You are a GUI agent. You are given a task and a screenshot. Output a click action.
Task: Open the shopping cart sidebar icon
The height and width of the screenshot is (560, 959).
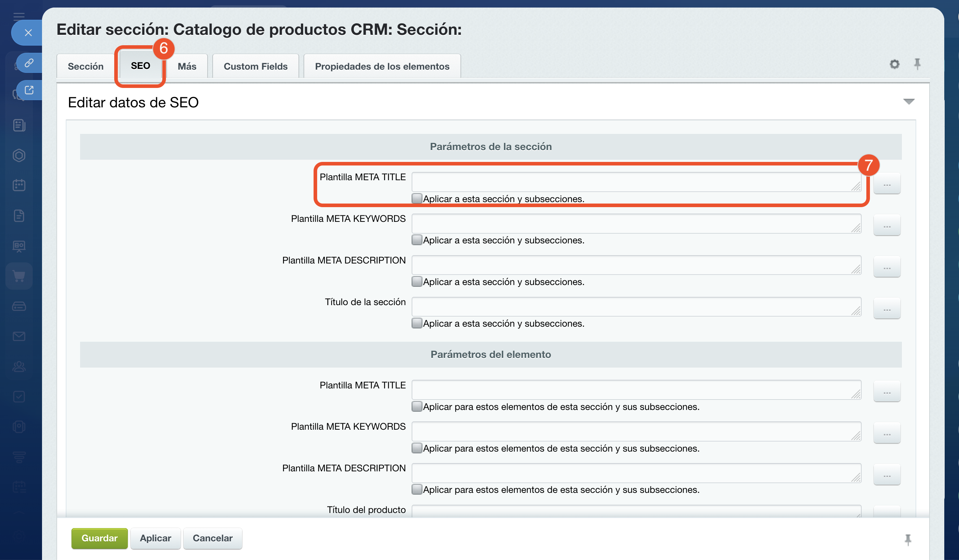pos(19,276)
